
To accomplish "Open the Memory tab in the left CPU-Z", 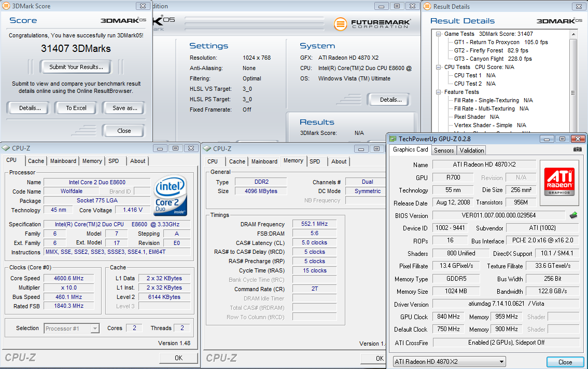I will (92, 161).
